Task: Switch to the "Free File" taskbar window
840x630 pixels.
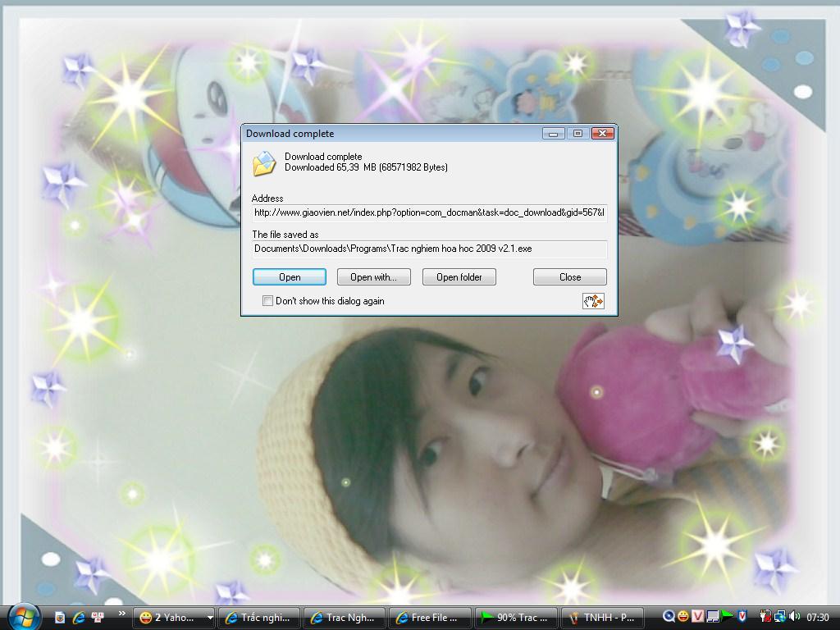Action: coord(431,618)
